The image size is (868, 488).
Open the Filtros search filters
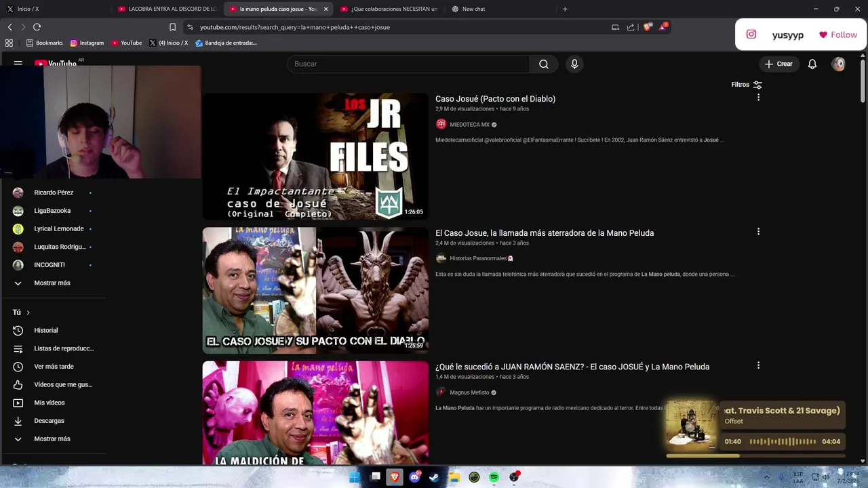coord(747,85)
